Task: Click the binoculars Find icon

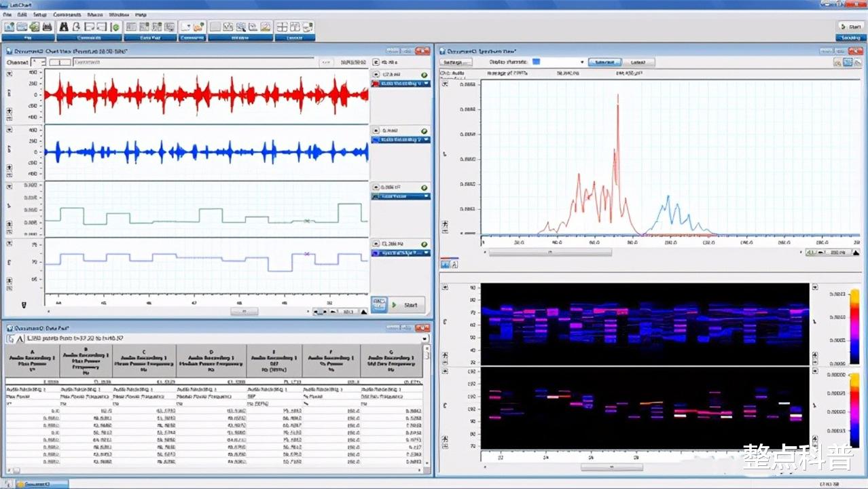Action: (65, 27)
